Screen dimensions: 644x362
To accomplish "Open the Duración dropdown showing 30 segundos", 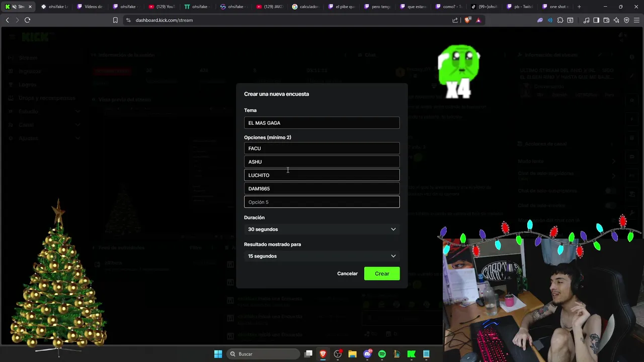I will click(x=322, y=229).
